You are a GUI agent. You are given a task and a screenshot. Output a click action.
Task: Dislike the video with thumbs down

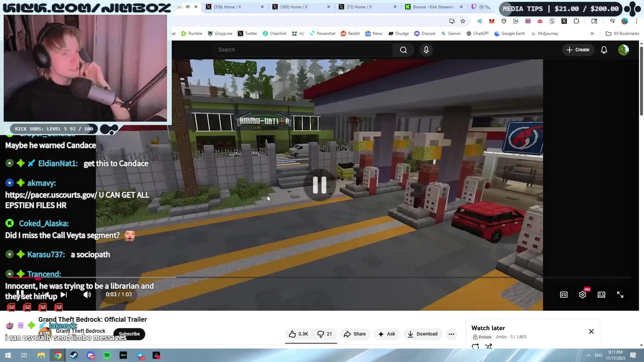coord(325,334)
